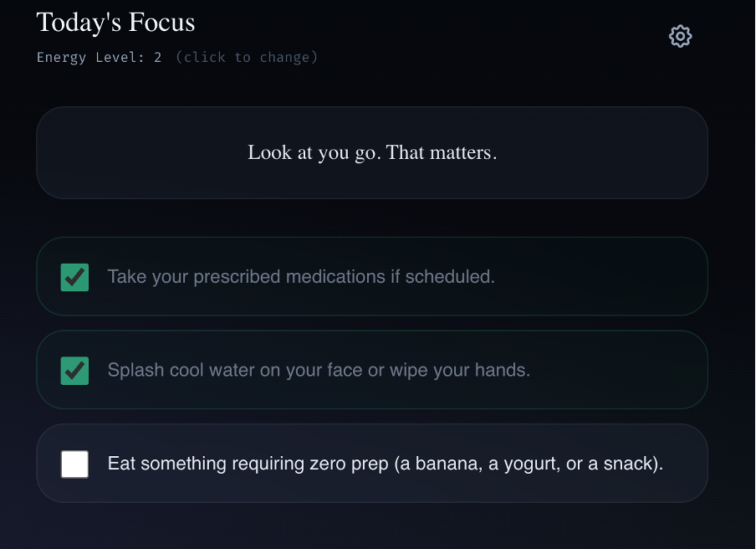Viewport: 756px width, 549px height.
Task: Click the green checkmark beside splash water
Action: tap(74, 371)
